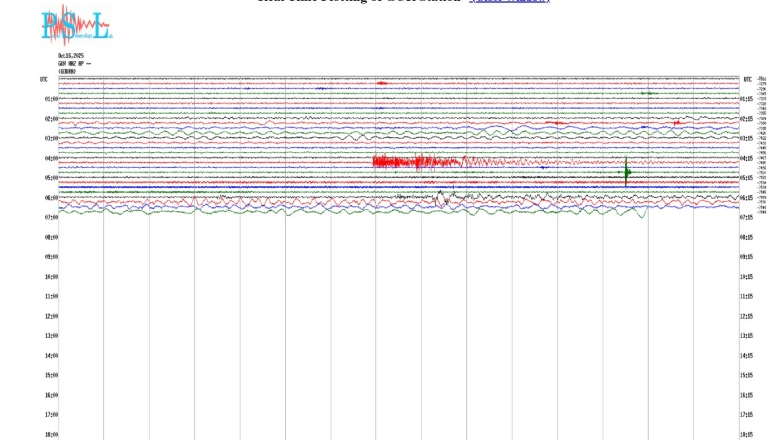Click the UTC label at top right of the plot

[x=746, y=78]
